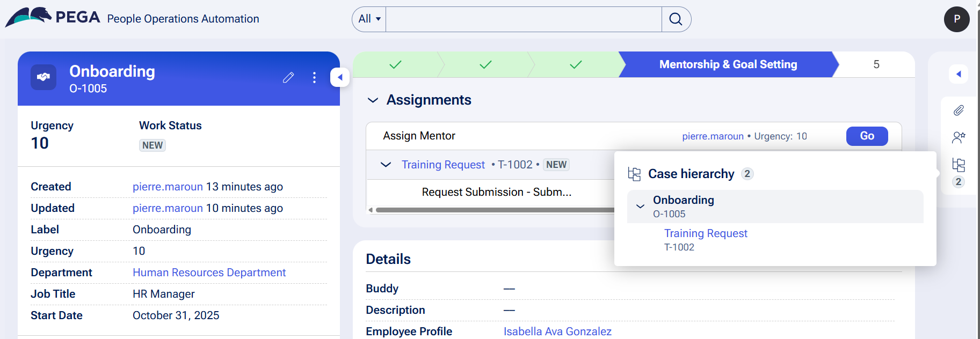Collapse the Training Request T-1002 row
Viewport: 980px width, 339px height.
(x=386, y=165)
